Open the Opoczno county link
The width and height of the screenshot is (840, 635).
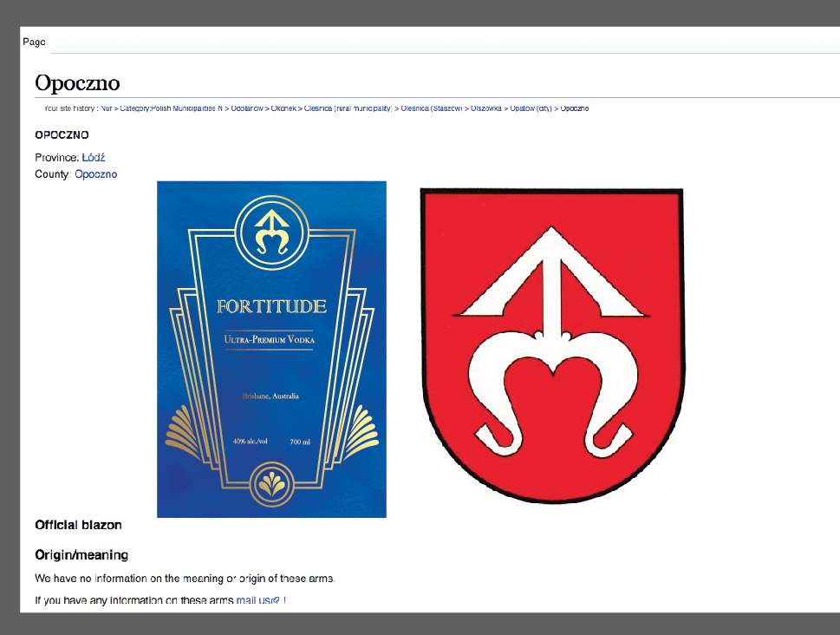(x=95, y=174)
